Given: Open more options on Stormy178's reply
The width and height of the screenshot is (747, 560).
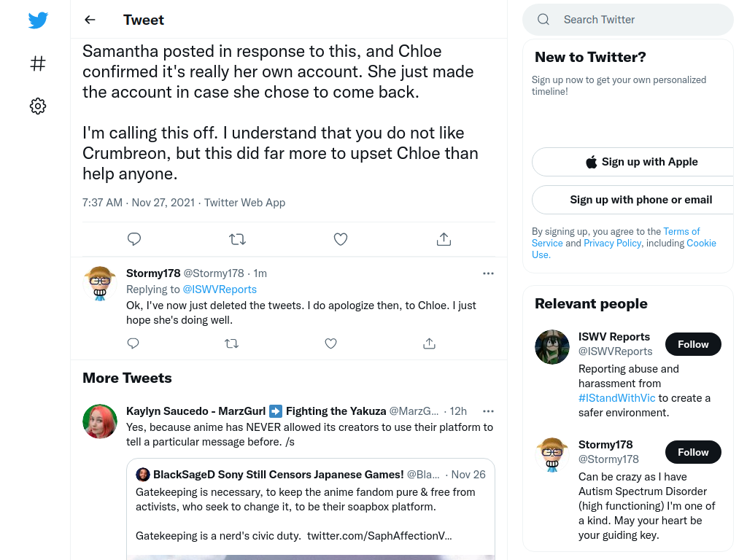Looking at the screenshot, I should tap(488, 273).
